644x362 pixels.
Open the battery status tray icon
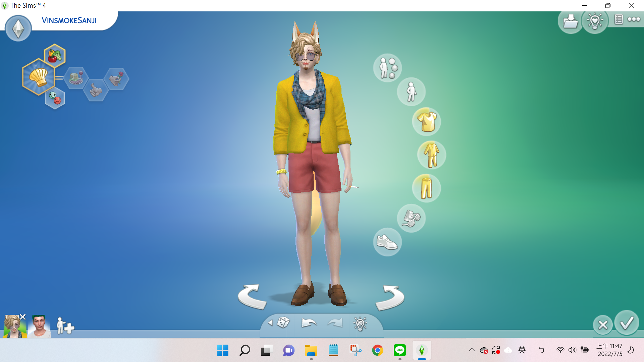coord(585,350)
